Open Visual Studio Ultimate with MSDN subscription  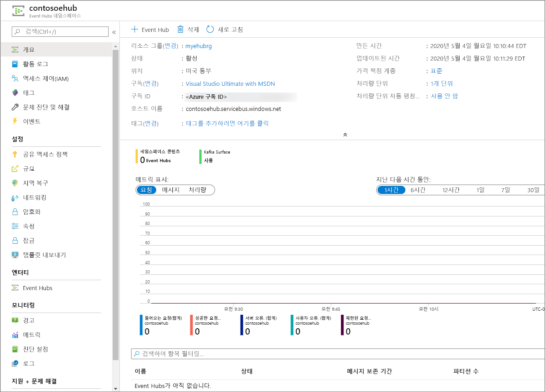(230, 84)
